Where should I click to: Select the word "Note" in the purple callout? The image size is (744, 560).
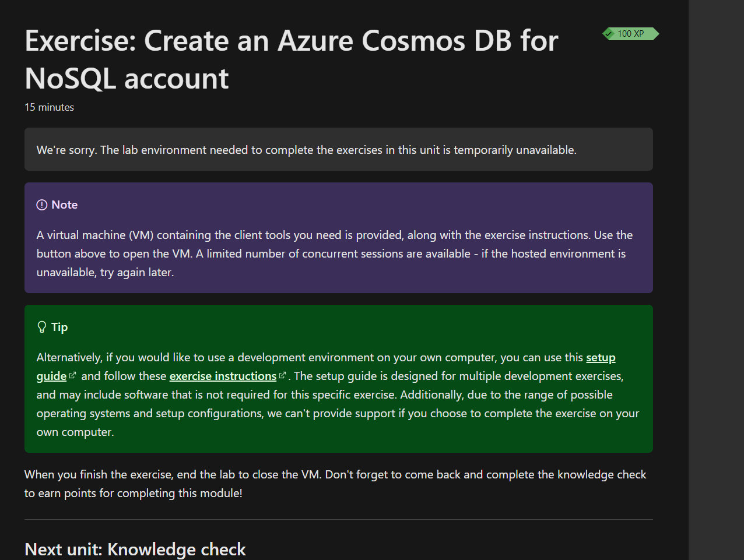tap(65, 204)
